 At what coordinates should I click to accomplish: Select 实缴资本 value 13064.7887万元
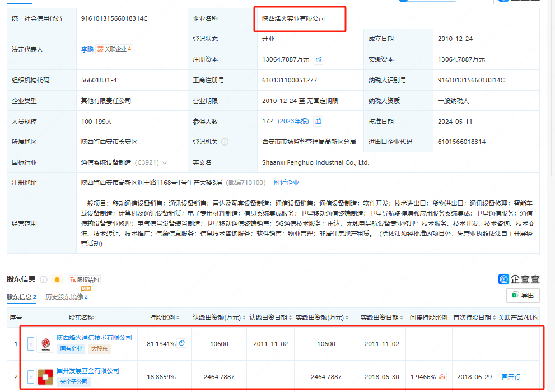461,59
